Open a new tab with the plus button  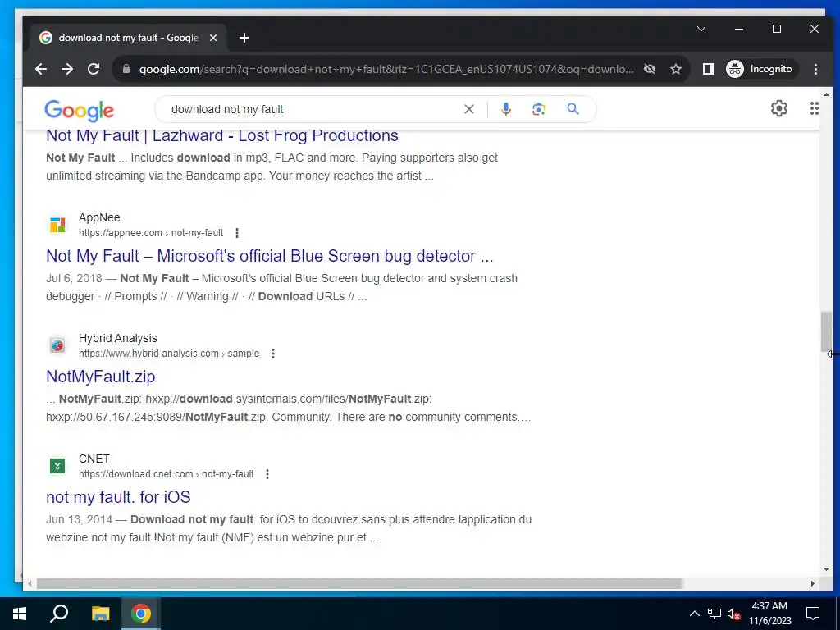point(244,38)
